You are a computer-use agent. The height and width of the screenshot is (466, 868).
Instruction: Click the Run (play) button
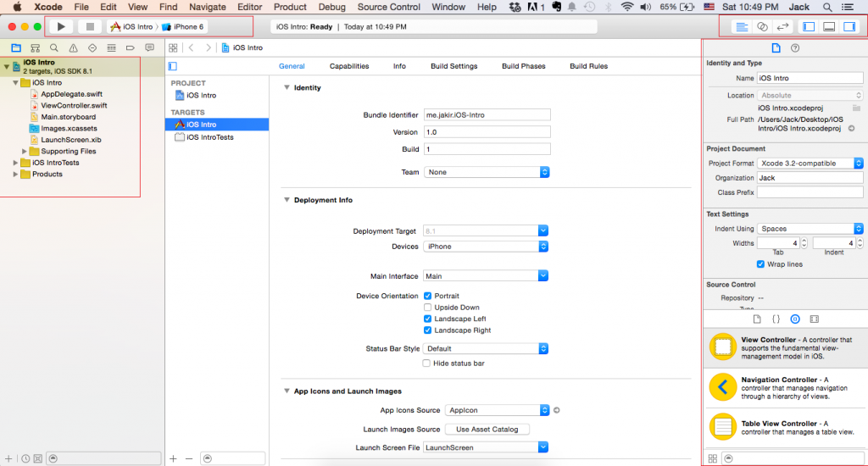[x=60, y=26]
